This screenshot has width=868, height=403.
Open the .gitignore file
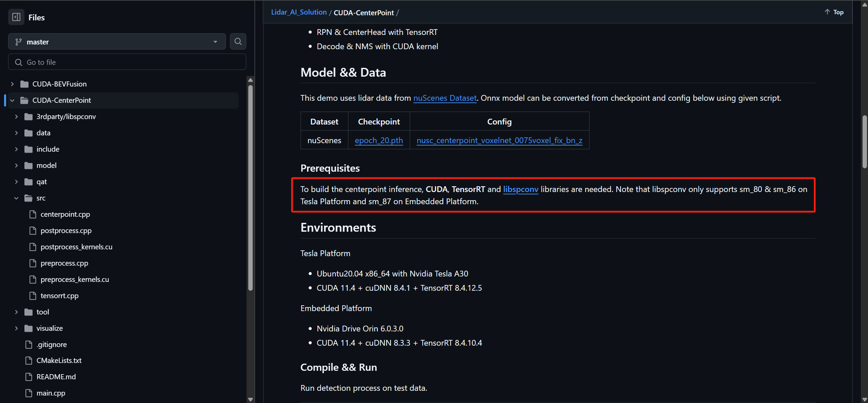pyautogui.click(x=52, y=345)
